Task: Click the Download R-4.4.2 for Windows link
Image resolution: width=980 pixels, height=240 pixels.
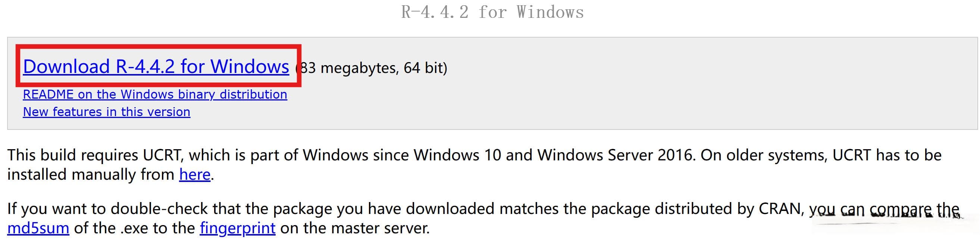Action: coord(156,67)
